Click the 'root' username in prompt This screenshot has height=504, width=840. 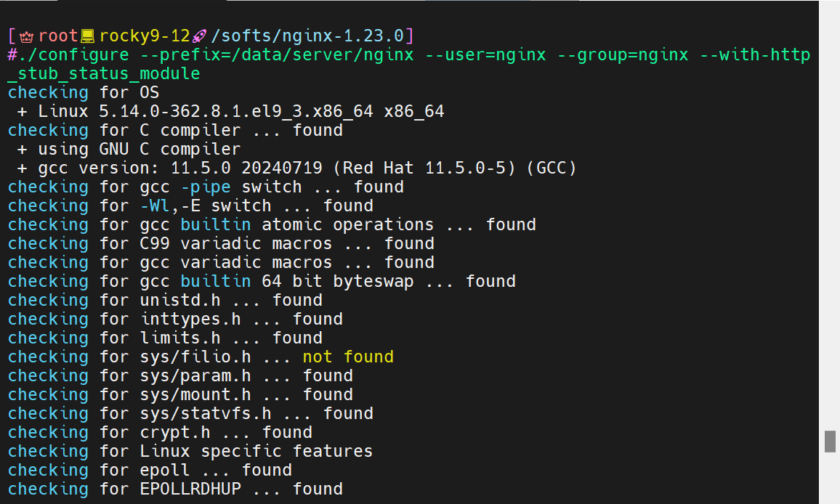point(58,36)
